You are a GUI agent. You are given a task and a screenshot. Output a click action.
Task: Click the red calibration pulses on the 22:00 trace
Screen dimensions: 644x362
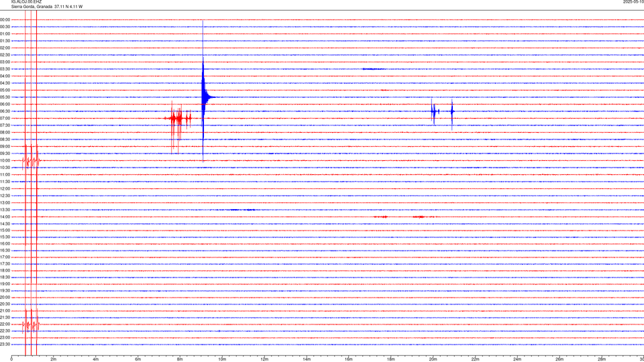point(32,324)
